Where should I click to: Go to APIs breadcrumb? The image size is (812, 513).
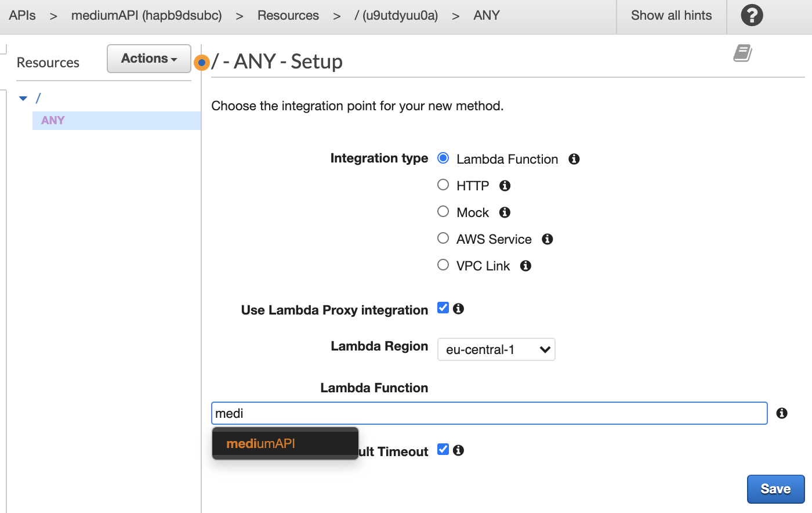coord(23,16)
